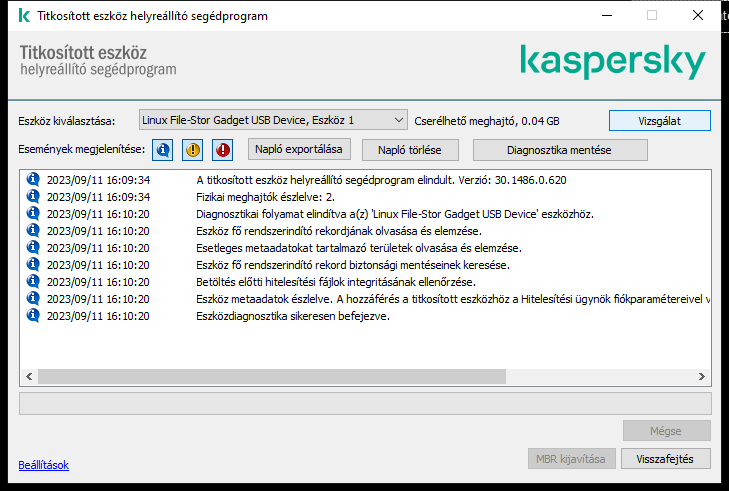Select 'Esetleges metaadatokat tartalmazó területek' log text
Viewport: 729px width, 491px height.
click(359, 248)
